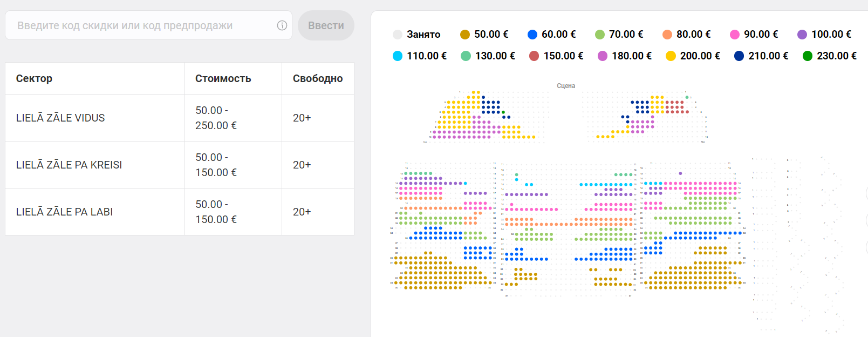Click the discount or presale code input field
The width and height of the screenshot is (868, 337).
coord(143,25)
